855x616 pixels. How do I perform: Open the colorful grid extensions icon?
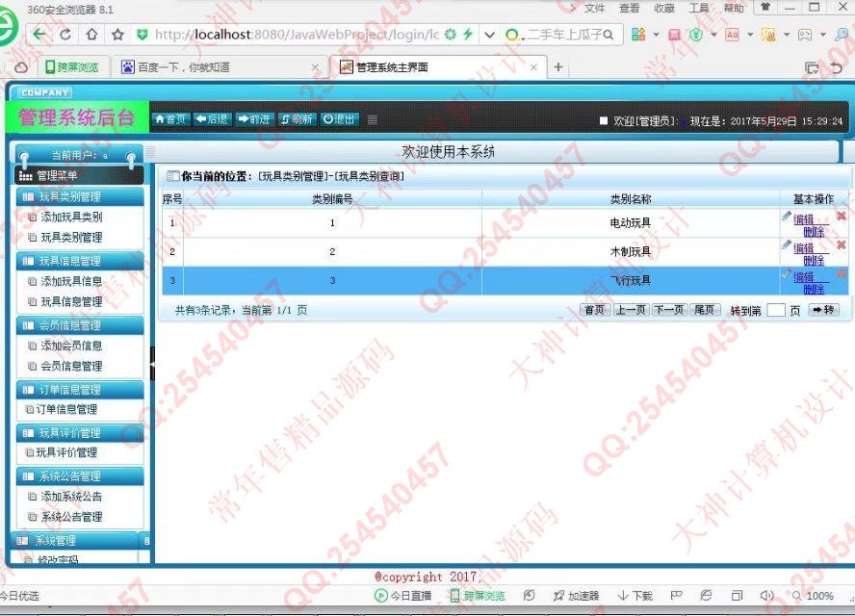[638, 35]
